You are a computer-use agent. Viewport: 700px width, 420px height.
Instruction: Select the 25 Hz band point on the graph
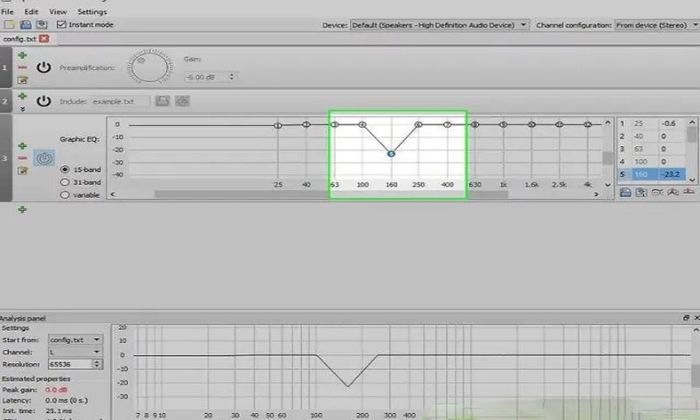pyautogui.click(x=278, y=125)
